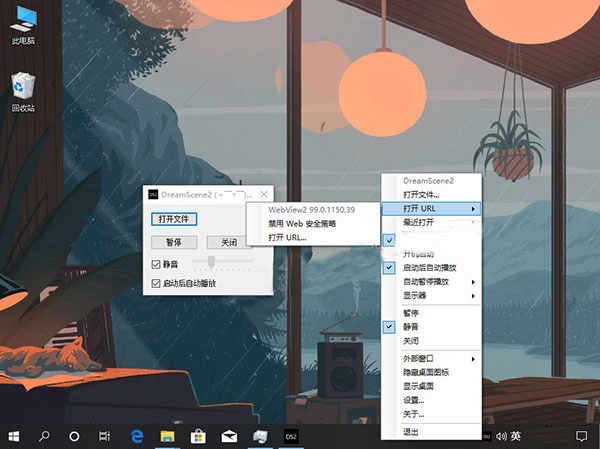Launch Cortana circle icon in taskbar
This screenshot has height=449, width=600.
click(x=74, y=436)
